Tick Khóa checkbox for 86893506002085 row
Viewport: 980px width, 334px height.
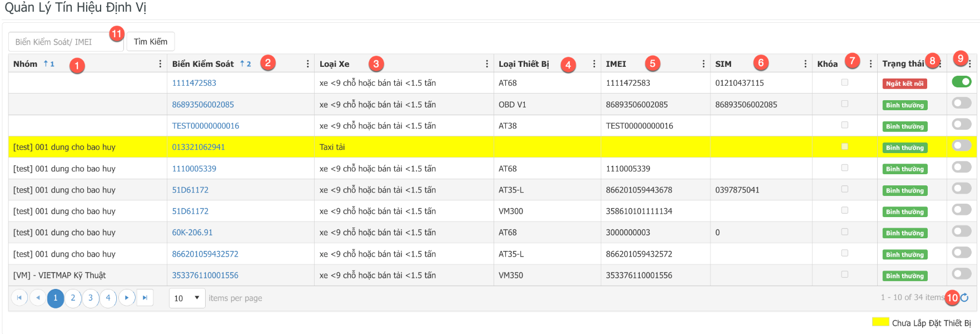(x=845, y=104)
